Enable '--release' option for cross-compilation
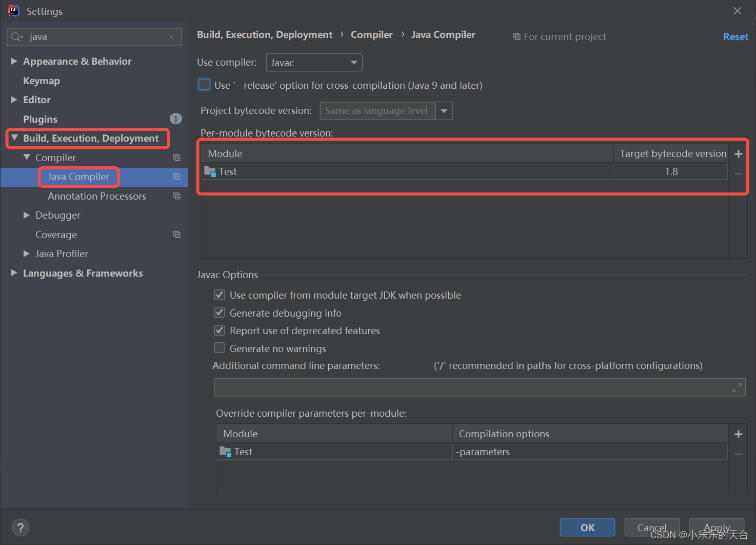The height and width of the screenshot is (545, 756). pyautogui.click(x=204, y=85)
